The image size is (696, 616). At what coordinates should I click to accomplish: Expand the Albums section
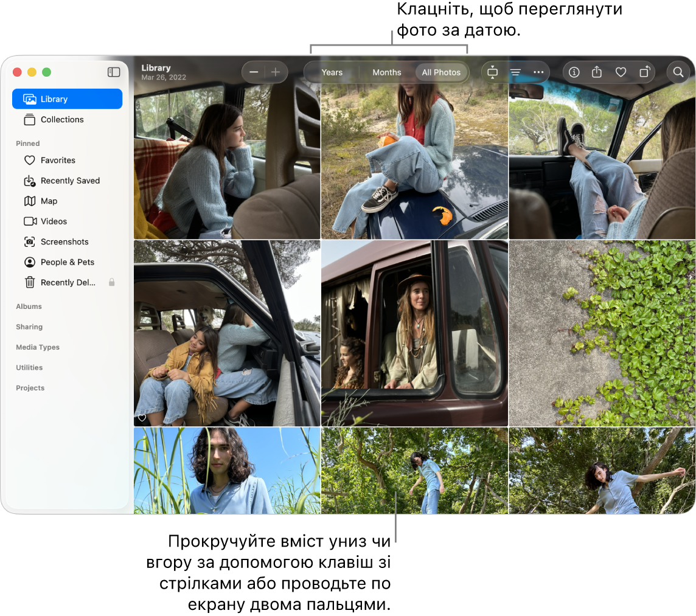[x=29, y=306]
